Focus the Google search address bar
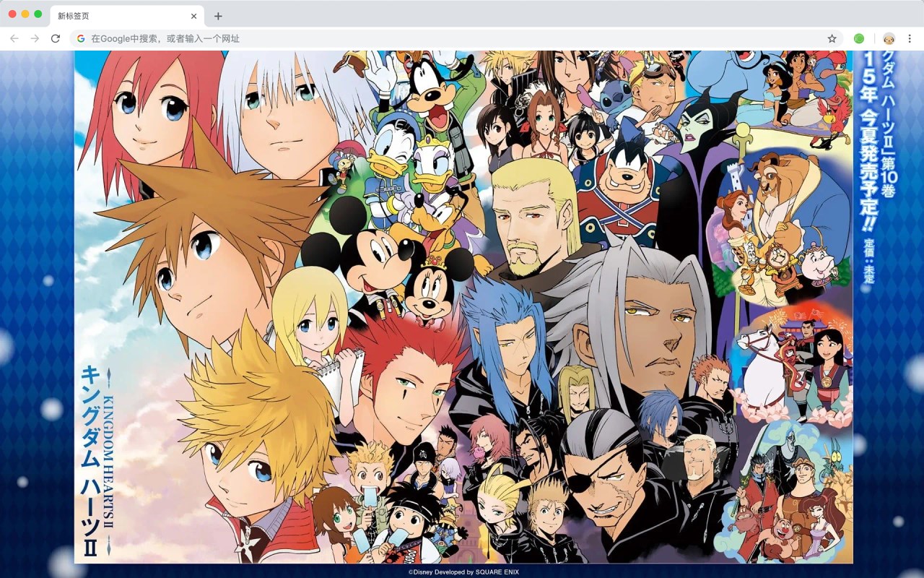The width and height of the screenshot is (924, 578). pyautogui.click(x=457, y=38)
